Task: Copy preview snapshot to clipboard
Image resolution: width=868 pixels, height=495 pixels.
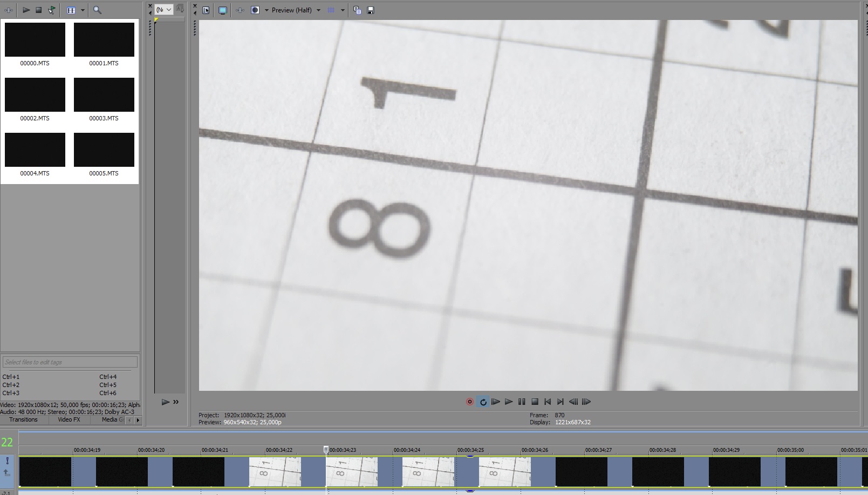Action: point(357,10)
